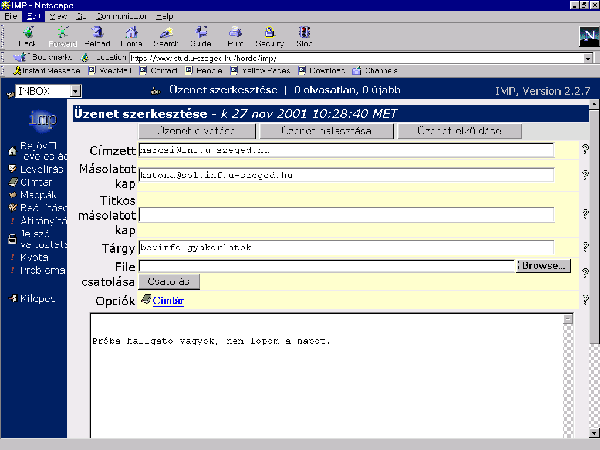Click the Back button in Netscape toolbar
The image size is (600, 450).
point(27,36)
